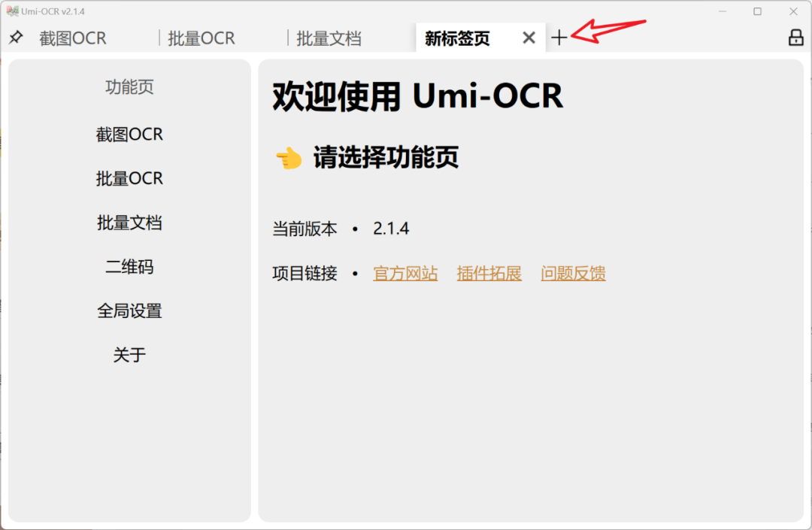The image size is (812, 530).
Task: Open the 官方网站 link
Action: pos(405,274)
